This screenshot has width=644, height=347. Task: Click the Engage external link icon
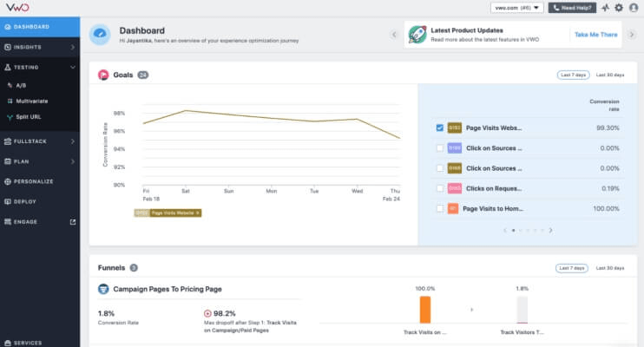click(73, 222)
